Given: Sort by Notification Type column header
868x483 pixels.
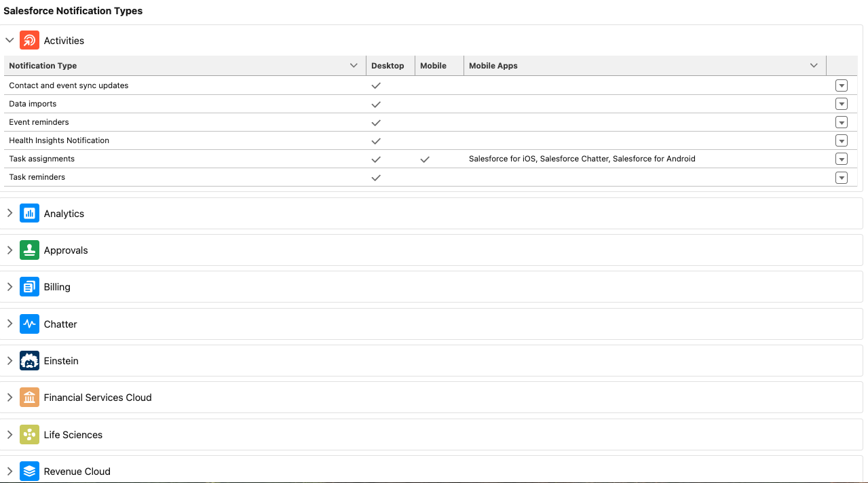Looking at the screenshot, I should pyautogui.click(x=43, y=66).
